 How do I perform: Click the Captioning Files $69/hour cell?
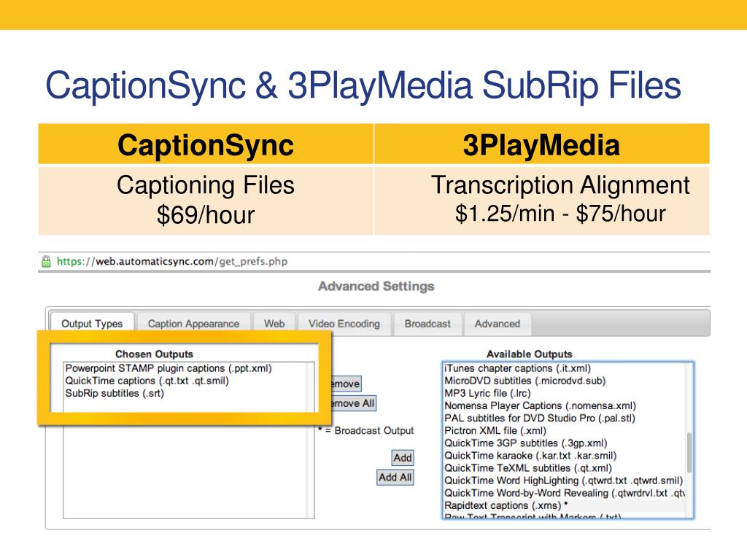pos(206,200)
